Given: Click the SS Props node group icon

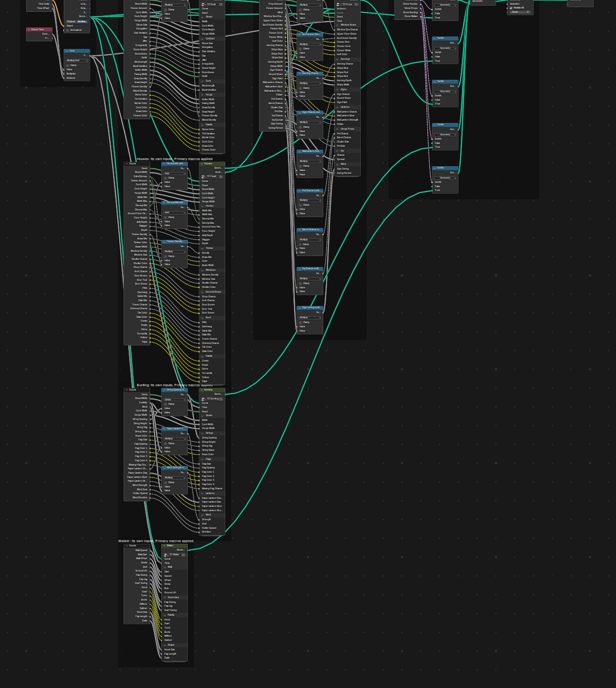Looking at the screenshot, I should pyautogui.click(x=339, y=4).
